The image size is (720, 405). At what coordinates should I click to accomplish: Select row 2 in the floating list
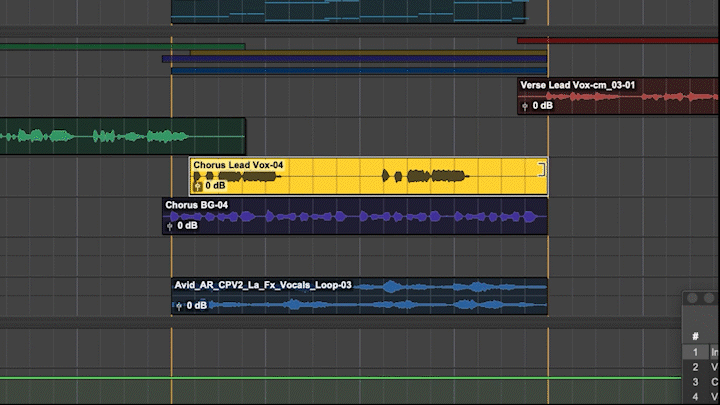pyautogui.click(x=700, y=368)
